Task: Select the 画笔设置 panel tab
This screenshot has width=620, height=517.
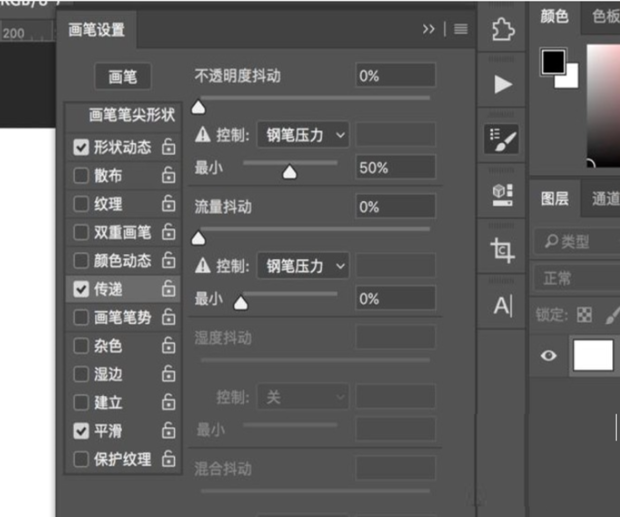Action: [96, 30]
